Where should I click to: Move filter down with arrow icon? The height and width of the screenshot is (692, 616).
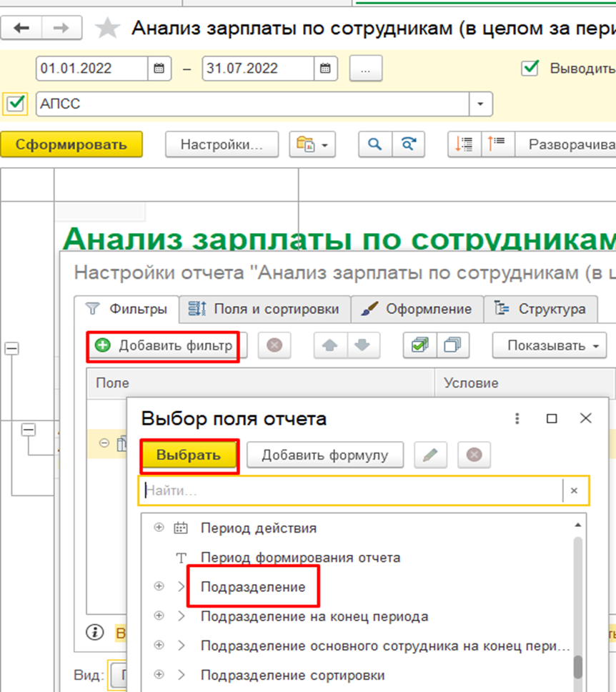click(362, 345)
